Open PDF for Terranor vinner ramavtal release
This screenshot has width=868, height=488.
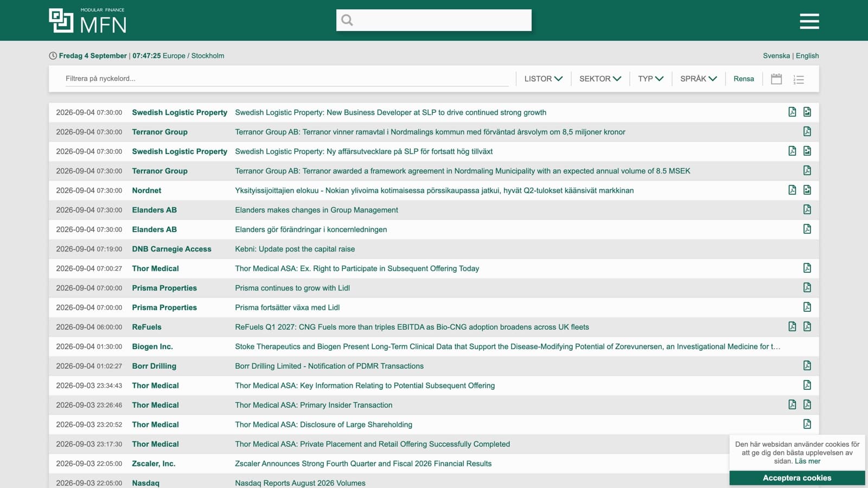(807, 131)
